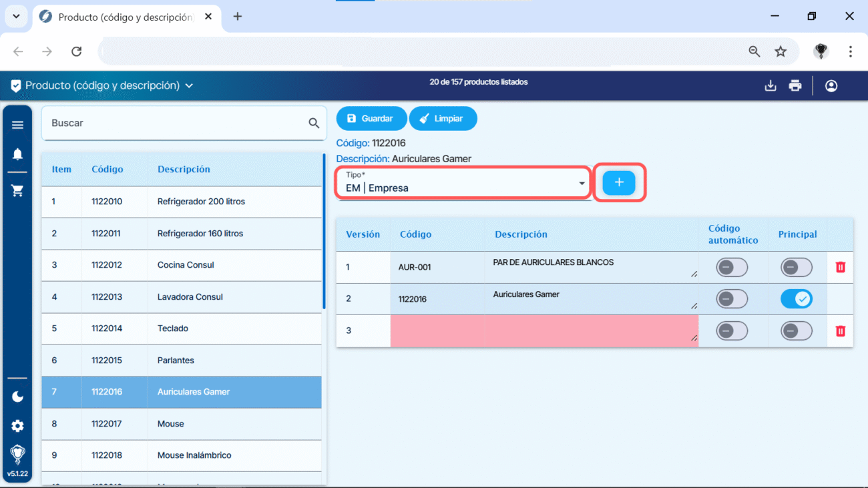Disable Principal toggle for version 2

[x=796, y=299]
